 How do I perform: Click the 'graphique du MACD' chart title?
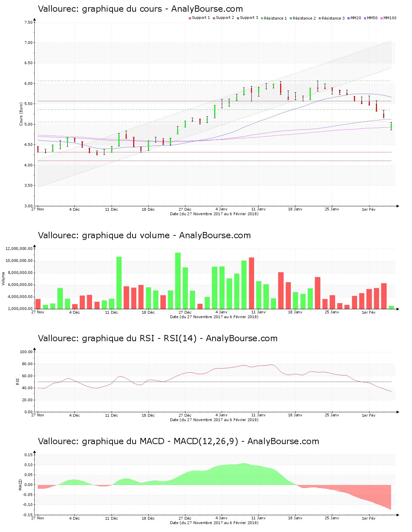coord(178,441)
